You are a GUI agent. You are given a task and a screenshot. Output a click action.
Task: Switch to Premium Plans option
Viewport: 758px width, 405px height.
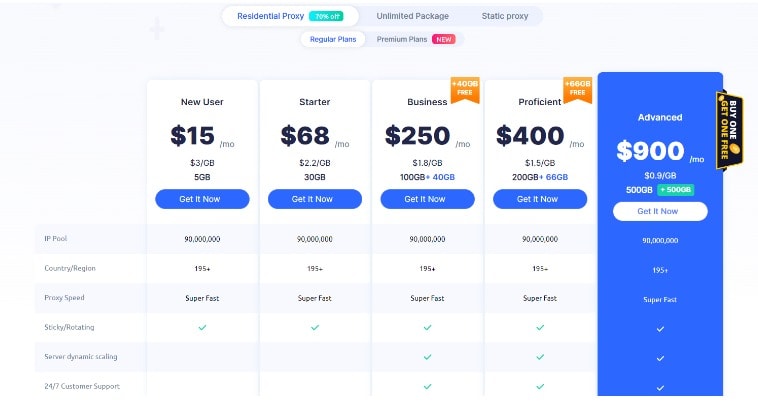[x=401, y=40]
